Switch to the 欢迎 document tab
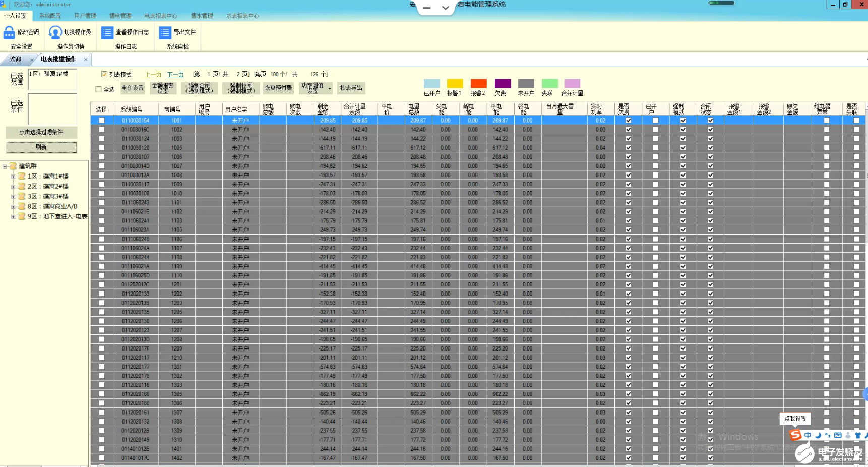The image size is (868, 467). (16, 60)
